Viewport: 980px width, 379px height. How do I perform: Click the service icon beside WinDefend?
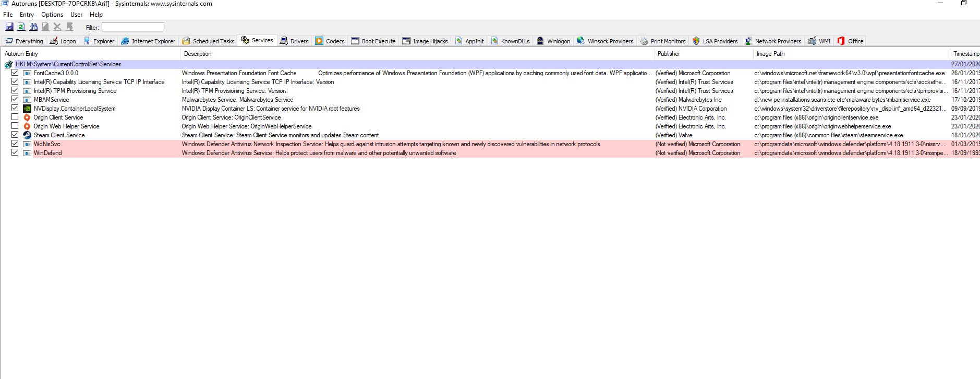27,153
